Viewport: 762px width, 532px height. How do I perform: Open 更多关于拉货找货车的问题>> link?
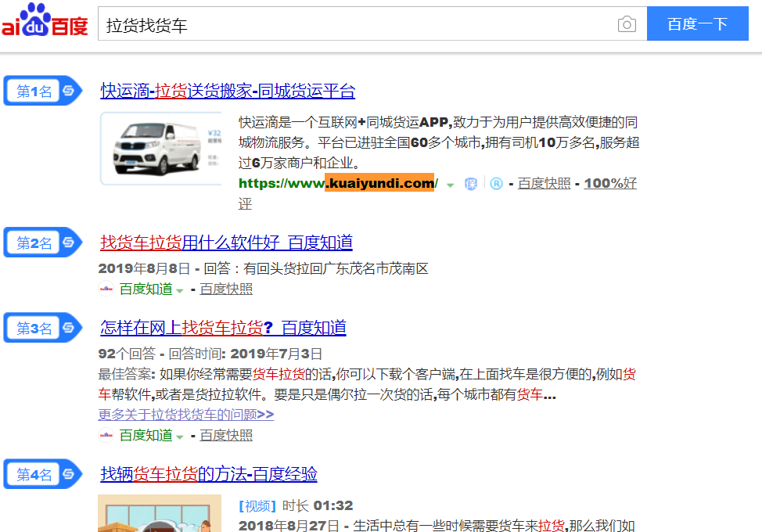tap(186, 415)
